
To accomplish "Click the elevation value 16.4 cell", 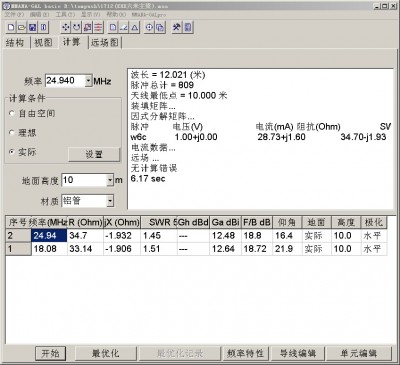I will click(287, 236).
